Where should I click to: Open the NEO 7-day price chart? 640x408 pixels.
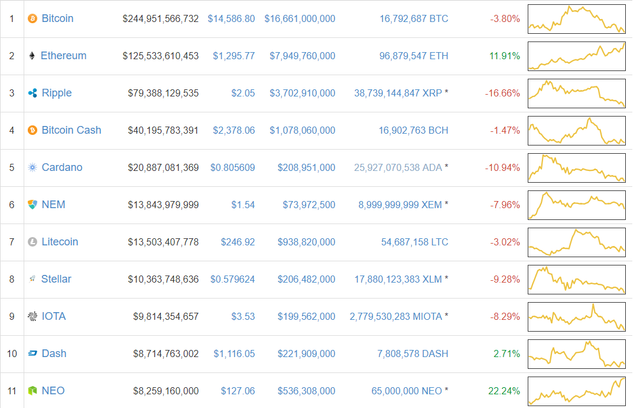(x=577, y=390)
